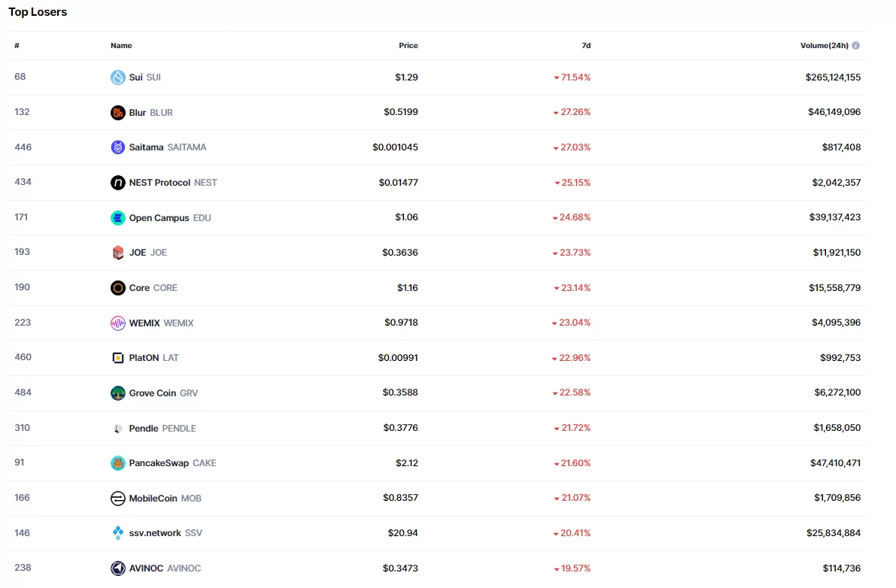Click the Open Campus logo icon
This screenshot has height=588, width=896.
(117, 218)
